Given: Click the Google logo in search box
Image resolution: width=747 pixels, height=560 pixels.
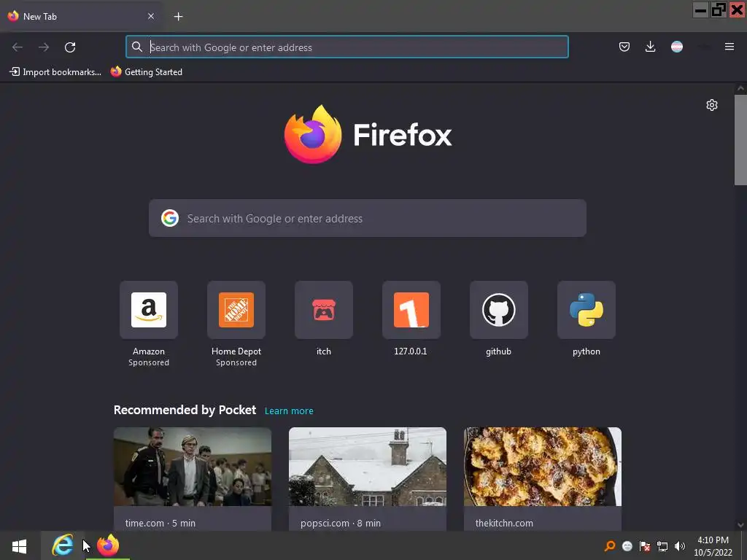Looking at the screenshot, I should tap(169, 218).
